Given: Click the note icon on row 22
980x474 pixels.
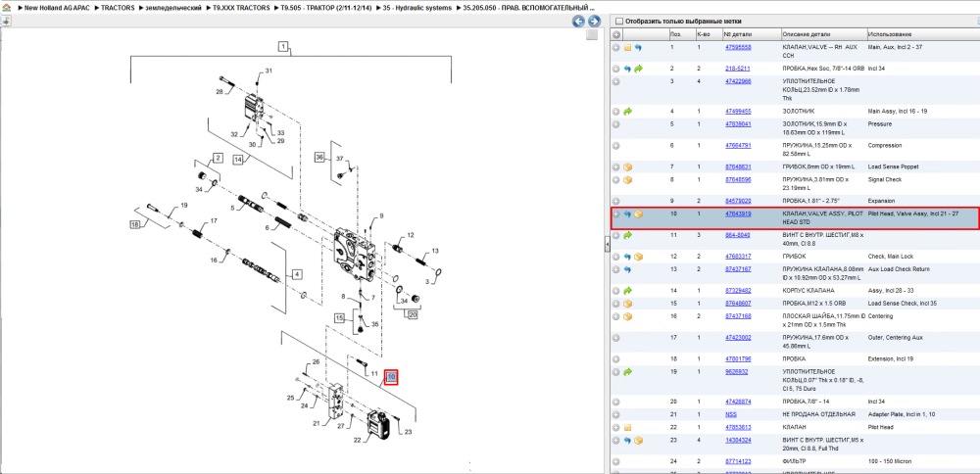Looking at the screenshot, I should (627, 428).
